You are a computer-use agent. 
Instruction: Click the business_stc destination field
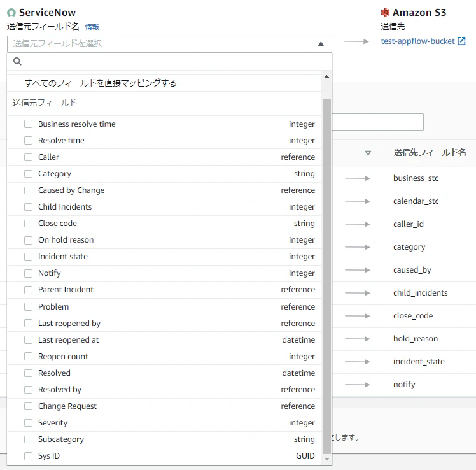tap(416, 178)
